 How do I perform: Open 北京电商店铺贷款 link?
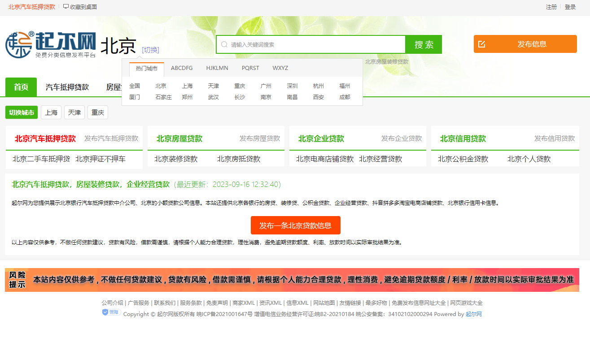(325, 159)
